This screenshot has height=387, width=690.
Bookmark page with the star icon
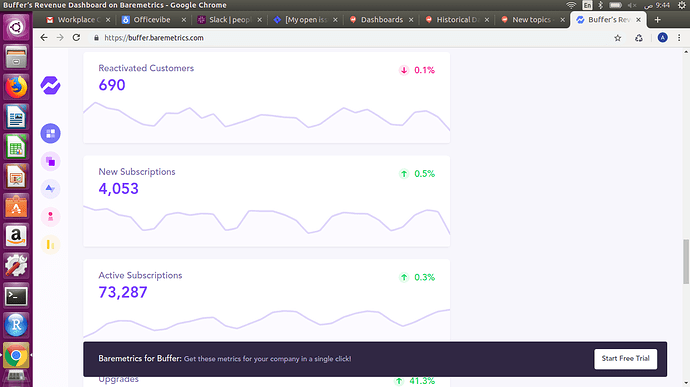tap(618, 38)
